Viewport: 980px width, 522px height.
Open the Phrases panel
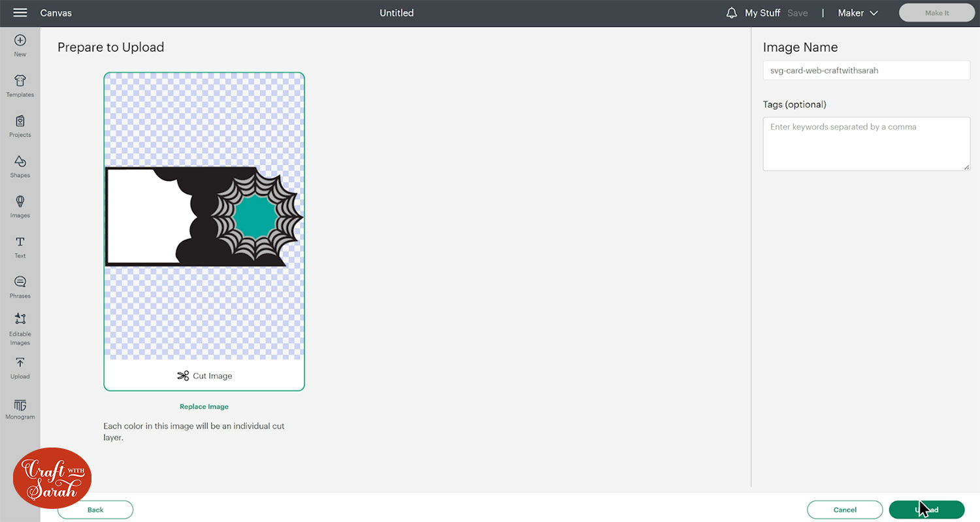(20, 287)
